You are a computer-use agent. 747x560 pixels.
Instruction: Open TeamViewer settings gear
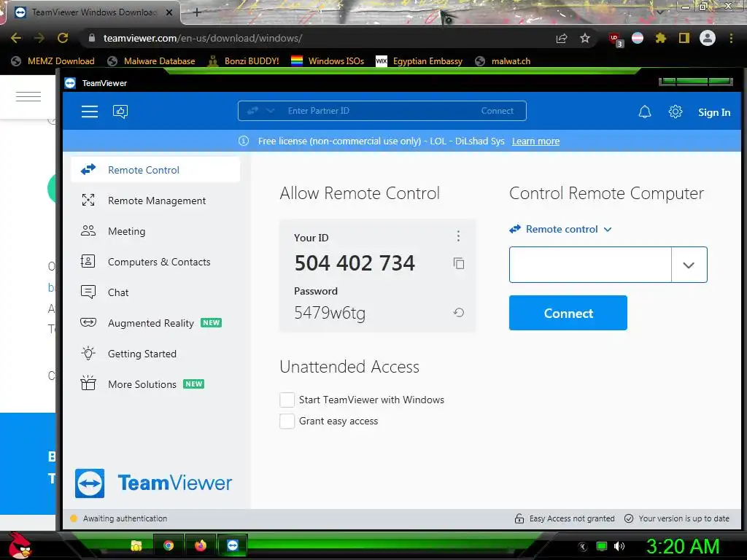[675, 112]
